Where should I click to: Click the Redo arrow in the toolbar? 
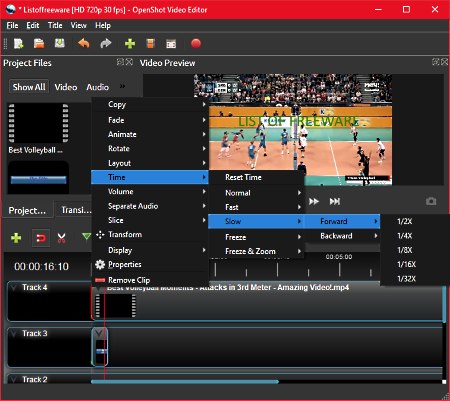click(x=106, y=44)
